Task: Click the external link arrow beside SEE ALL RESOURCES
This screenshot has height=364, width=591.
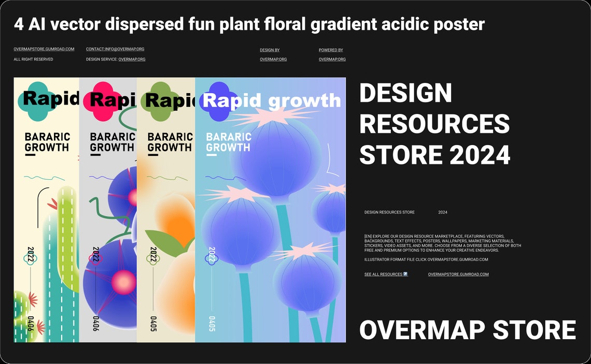Action: tap(404, 274)
